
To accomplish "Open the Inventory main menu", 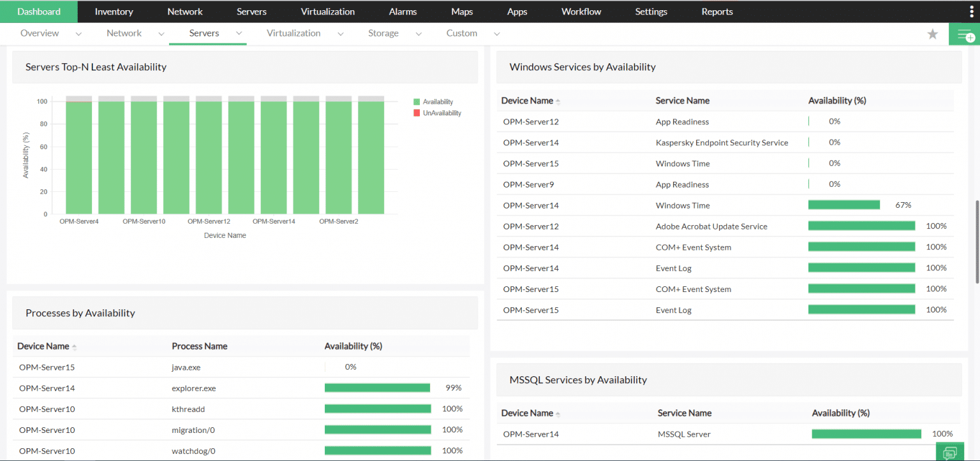I will pos(114,11).
